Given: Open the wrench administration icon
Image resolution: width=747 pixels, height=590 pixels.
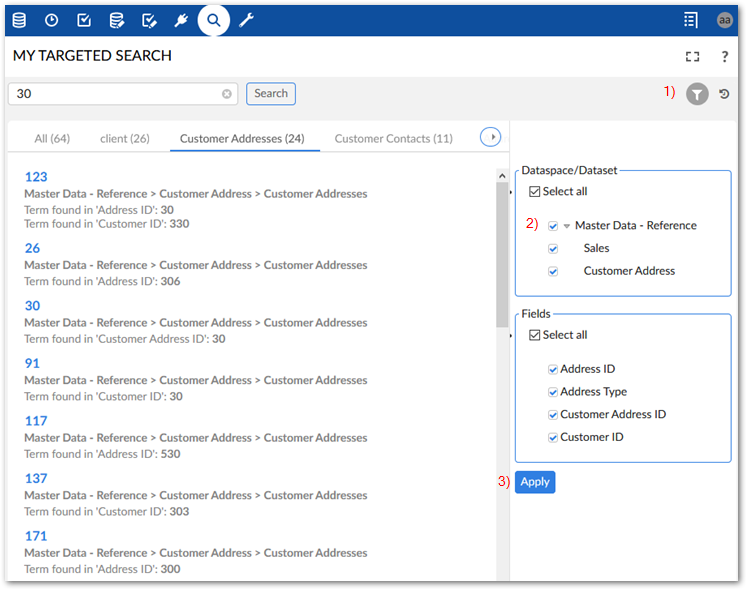Looking at the screenshot, I should pyautogui.click(x=246, y=20).
